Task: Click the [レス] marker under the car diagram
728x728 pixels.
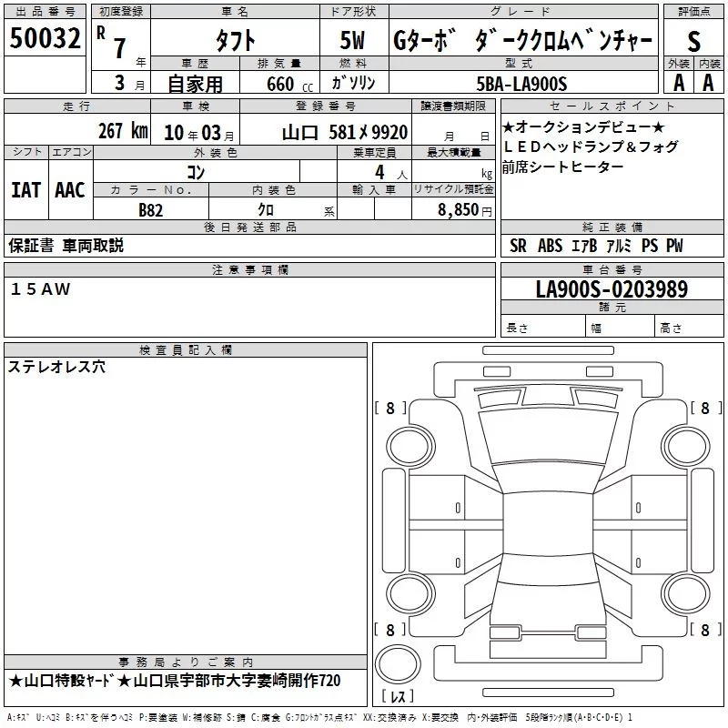Action: tap(397, 698)
